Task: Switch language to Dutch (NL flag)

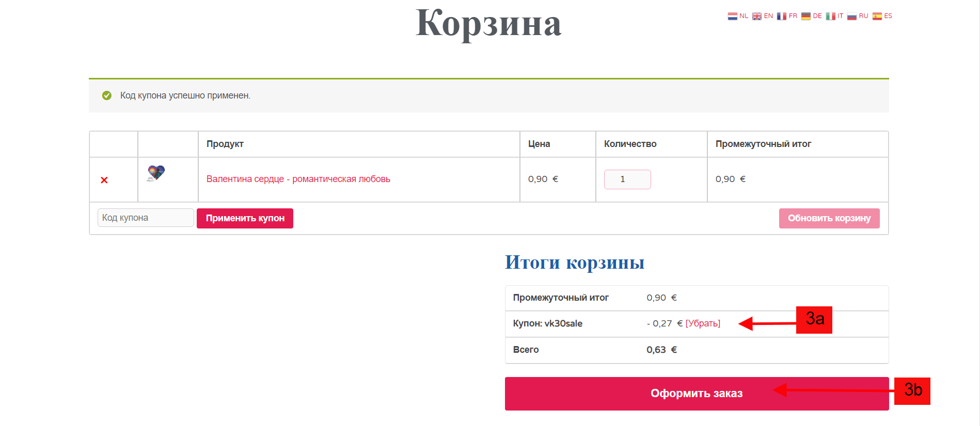Action: point(738,16)
